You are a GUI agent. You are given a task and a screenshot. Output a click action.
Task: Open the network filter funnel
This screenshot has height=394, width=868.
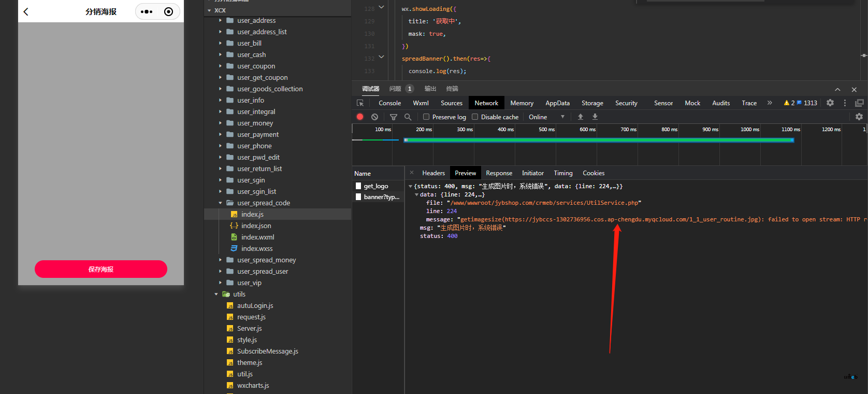point(394,117)
